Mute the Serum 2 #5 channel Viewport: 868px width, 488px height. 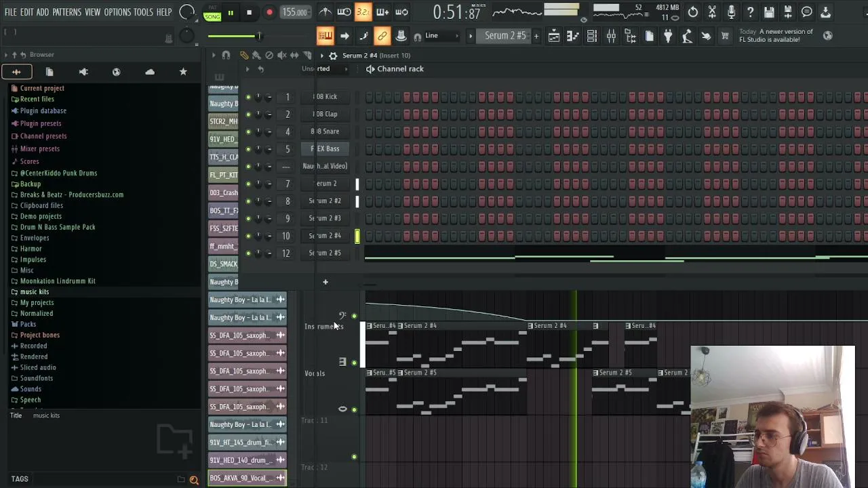pos(248,253)
